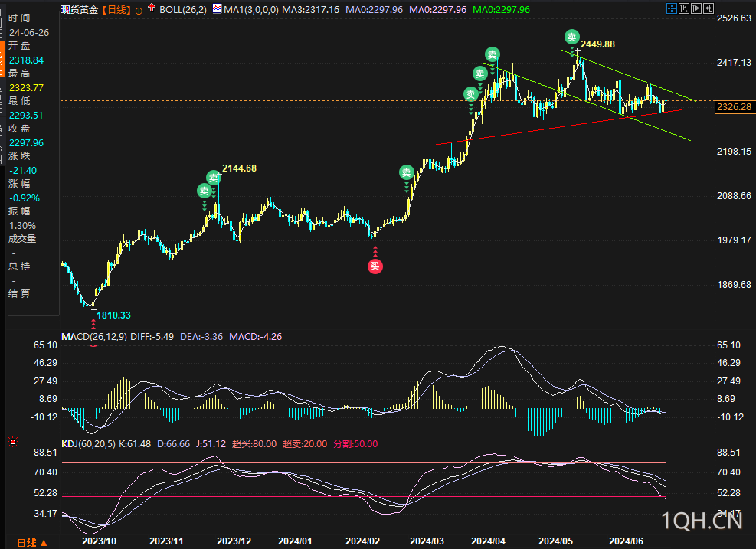Click the date value 24-06-26 in info panel
This screenshot has height=549, width=756.
click(29, 33)
